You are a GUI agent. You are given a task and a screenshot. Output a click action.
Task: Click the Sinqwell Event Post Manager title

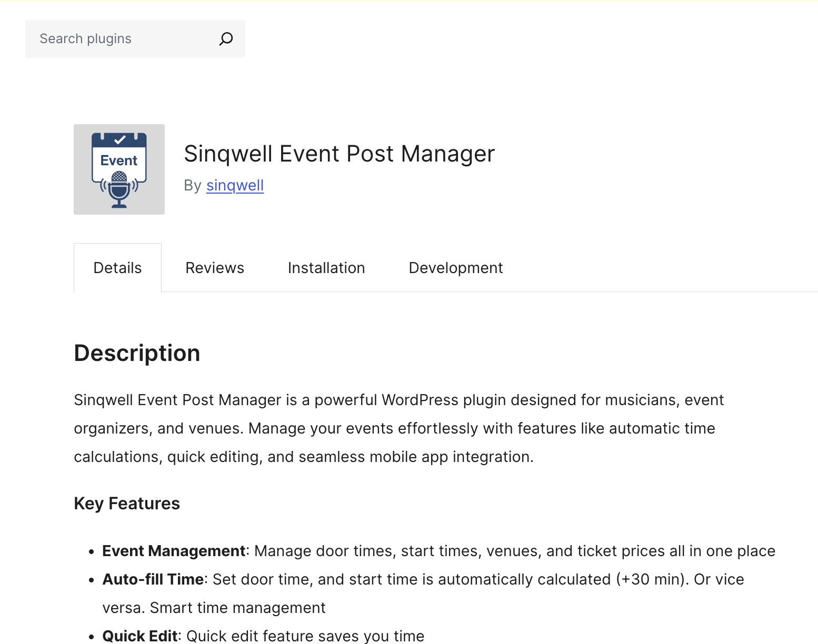[340, 154]
